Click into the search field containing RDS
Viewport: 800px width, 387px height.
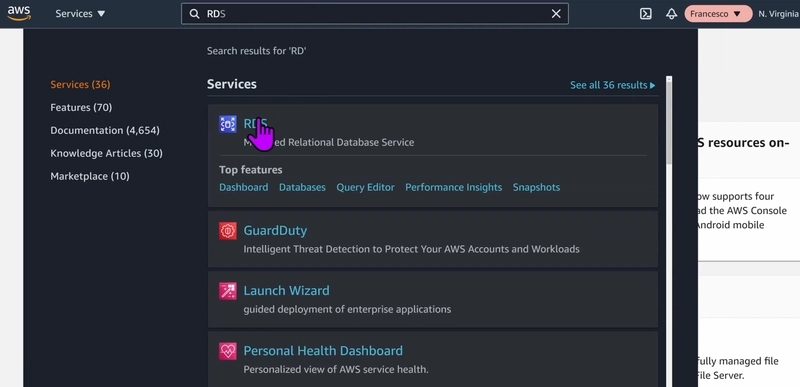pos(374,14)
